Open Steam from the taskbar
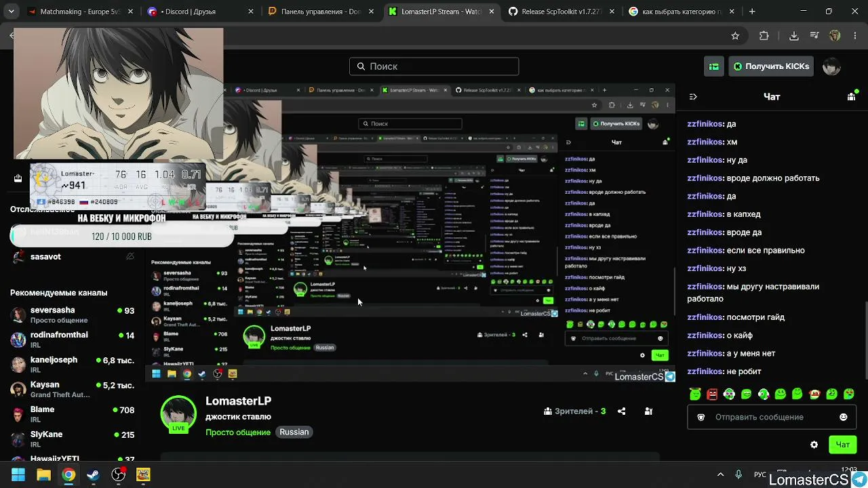This screenshot has width=868, height=488. [x=93, y=474]
